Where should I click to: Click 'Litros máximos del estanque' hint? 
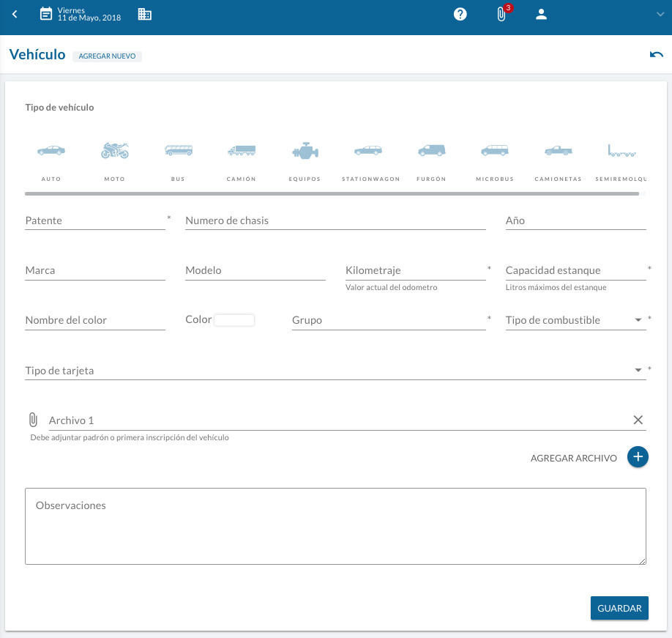[x=556, y=287]
